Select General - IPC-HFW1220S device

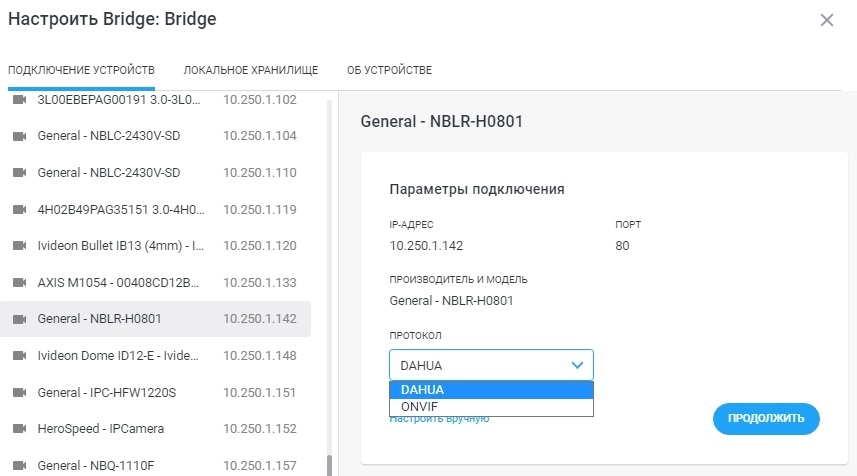point(107,392)
